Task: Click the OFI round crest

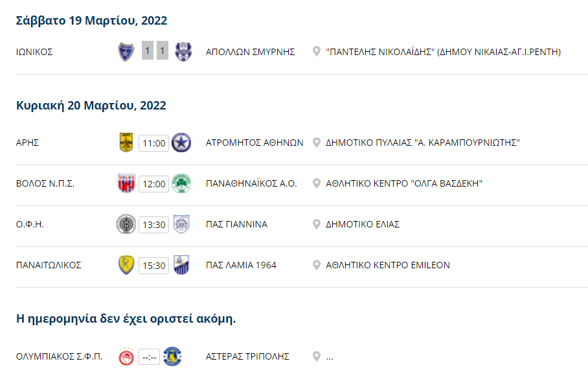Action: (126, 224)
